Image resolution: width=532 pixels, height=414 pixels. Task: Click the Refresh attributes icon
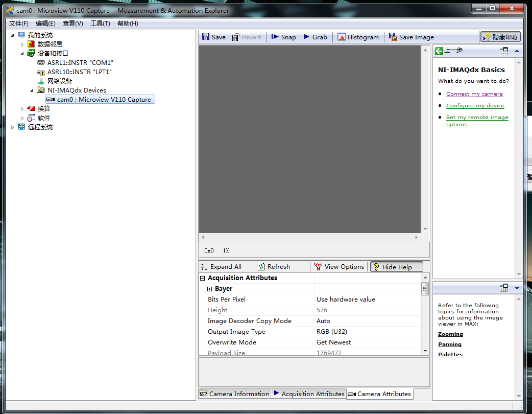point(274,266)
